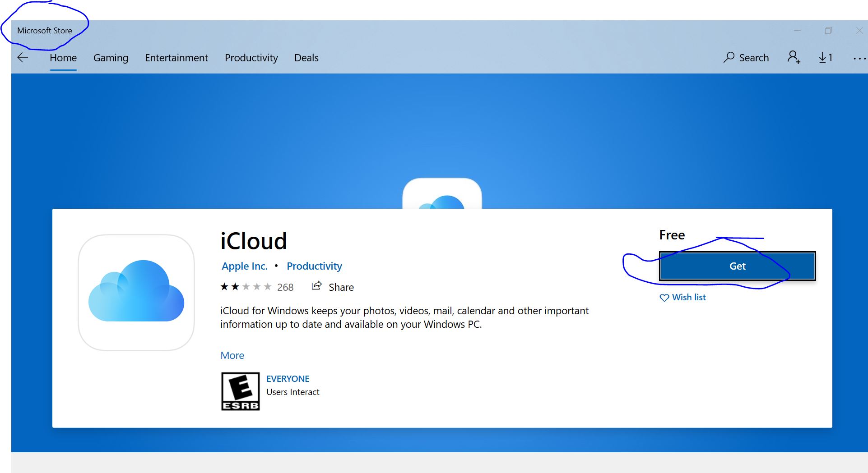Click the star rating for iCloud

click(x=246, y=287)
